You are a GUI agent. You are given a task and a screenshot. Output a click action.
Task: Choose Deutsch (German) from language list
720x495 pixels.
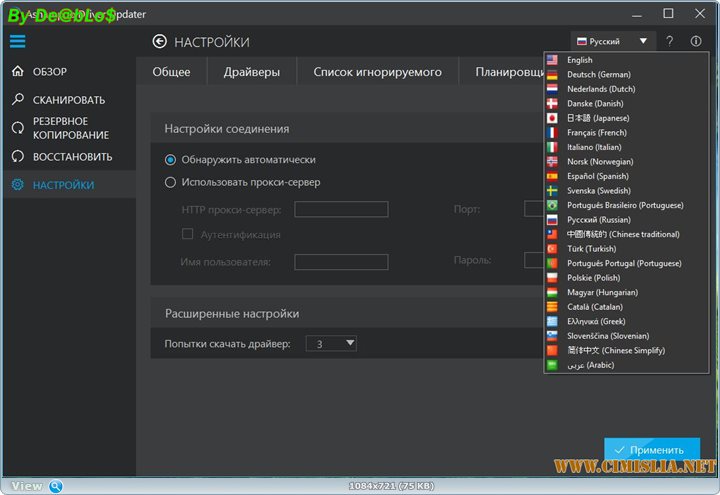click(598, 75)
